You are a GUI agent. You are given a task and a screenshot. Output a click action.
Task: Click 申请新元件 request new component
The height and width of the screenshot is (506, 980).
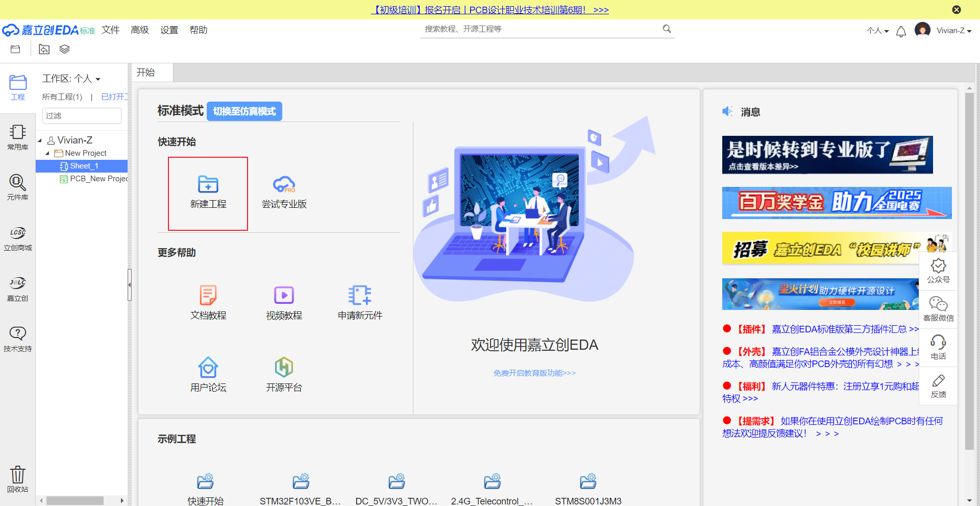pos(360,303)
